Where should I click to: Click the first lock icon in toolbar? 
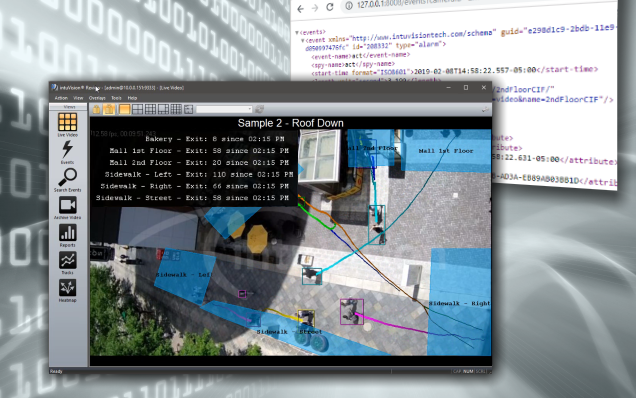pos(97,109)
